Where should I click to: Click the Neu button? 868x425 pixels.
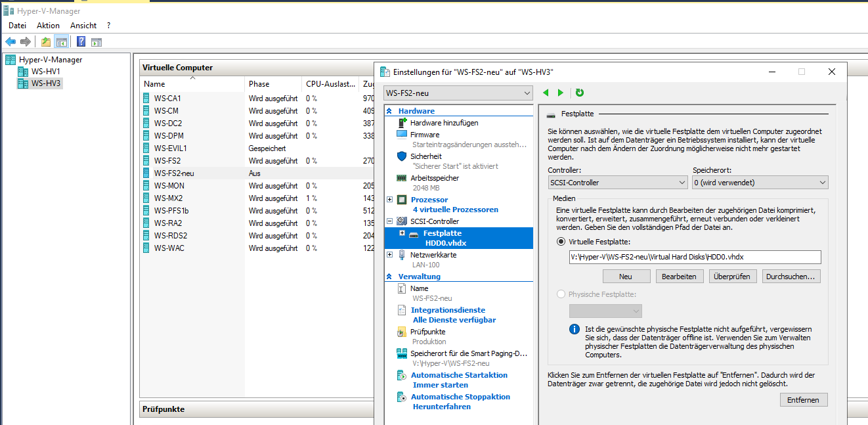pos(626,277)
